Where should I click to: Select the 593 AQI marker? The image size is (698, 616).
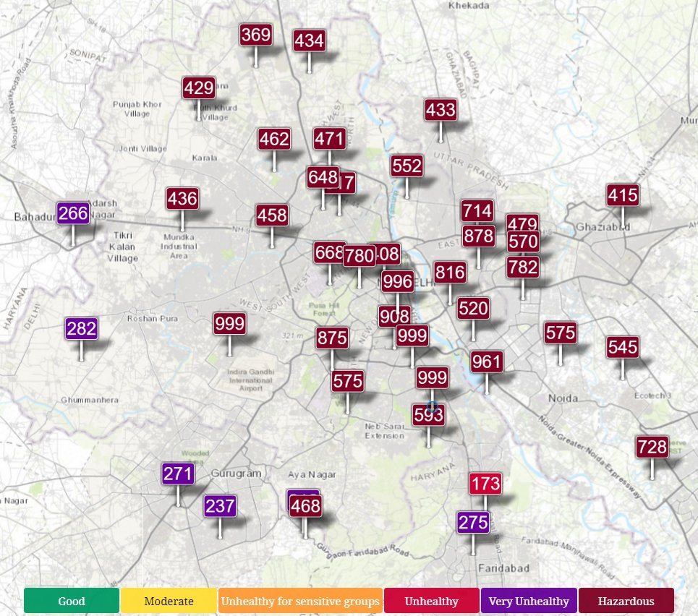point(428,415)
